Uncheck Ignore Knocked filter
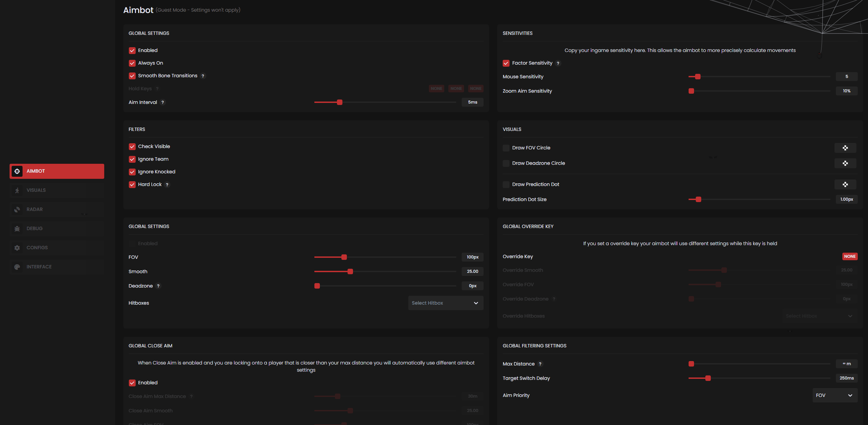The width and height of the screenshot is (868, 425). (x=132, y=172)
